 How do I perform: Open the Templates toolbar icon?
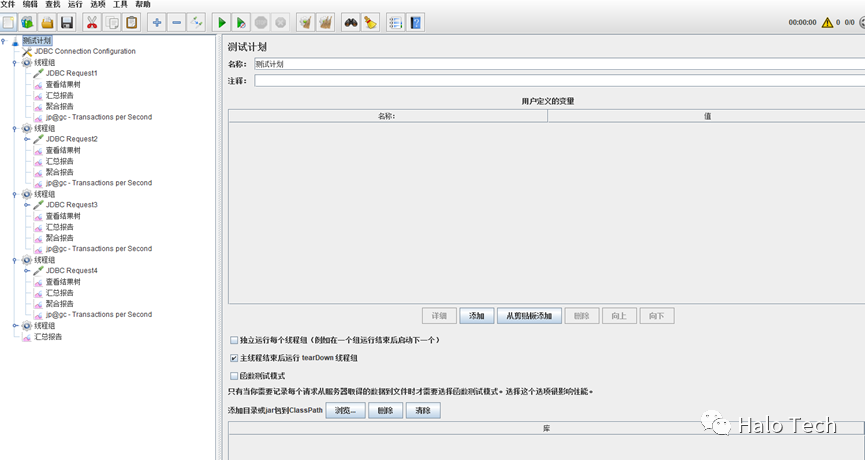pos(28,23)
